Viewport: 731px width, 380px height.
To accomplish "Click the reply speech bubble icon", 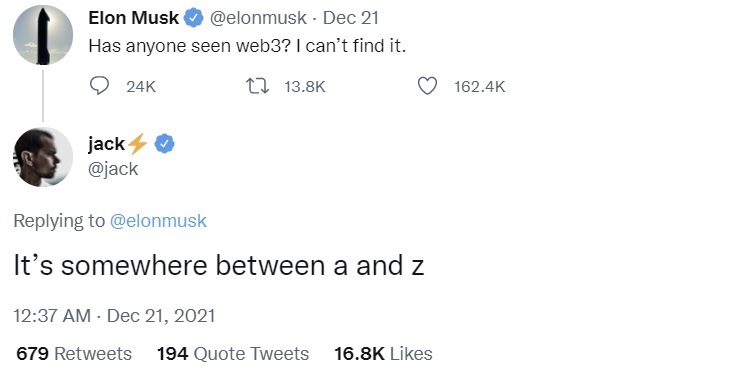I will (x=99, y=86).
